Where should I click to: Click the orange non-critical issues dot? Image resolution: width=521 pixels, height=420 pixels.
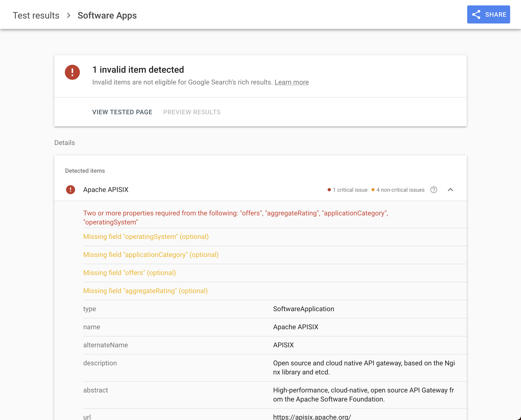[x=373, y=190]
